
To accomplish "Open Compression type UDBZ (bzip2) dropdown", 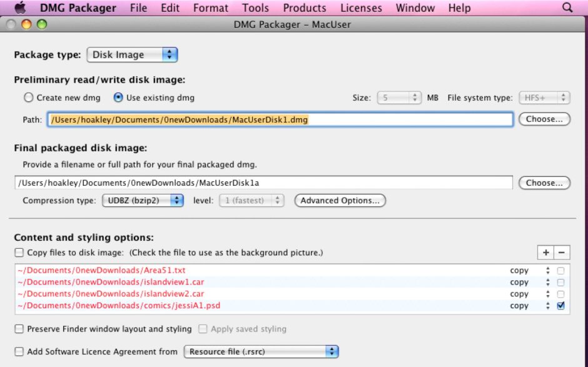I will [x=143, y=201].
